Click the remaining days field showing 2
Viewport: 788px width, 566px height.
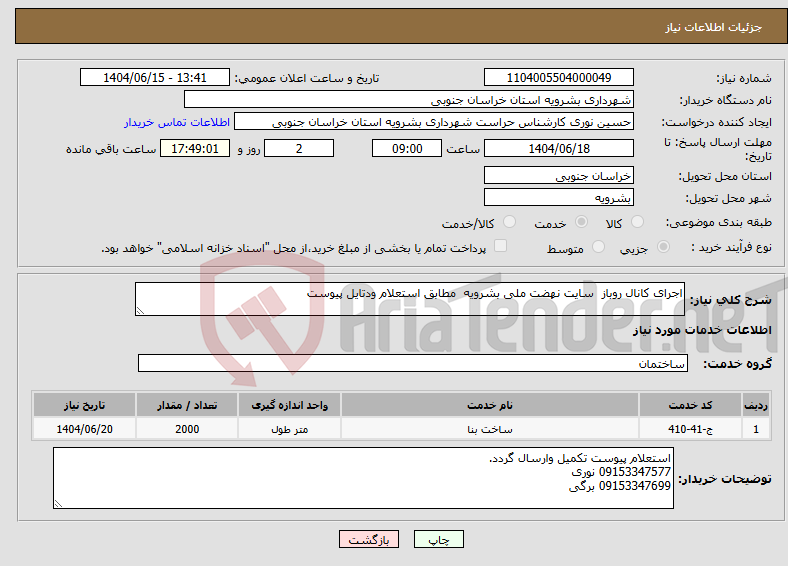click(x=299, y=148)
